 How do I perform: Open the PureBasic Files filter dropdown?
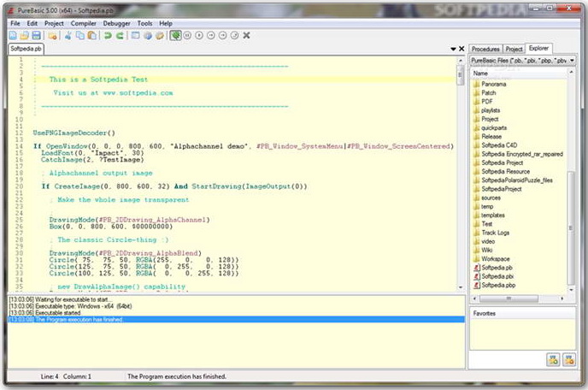point(570,61)
